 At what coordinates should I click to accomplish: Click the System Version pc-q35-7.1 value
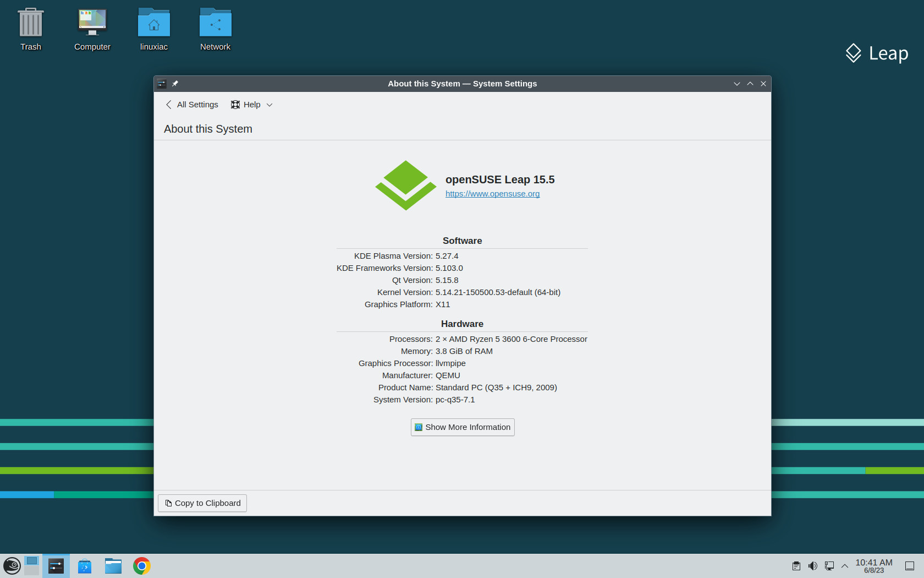coord(455,400)
